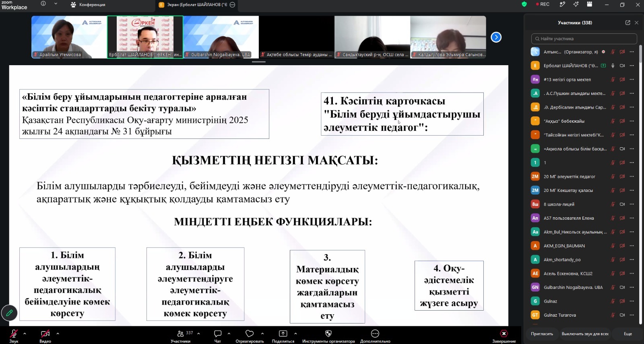Select participant Асель Есекеновна, КСШ2
Screen dimensions: 644x344
(x=584, y=274)
